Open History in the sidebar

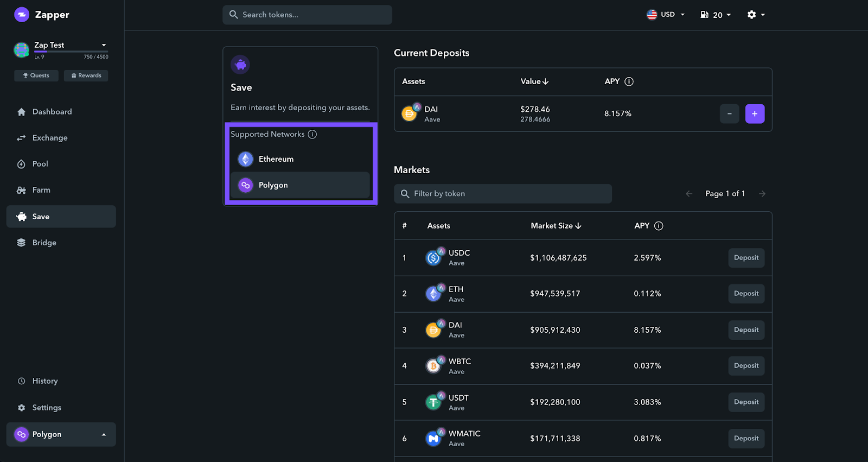click(61, 381)
